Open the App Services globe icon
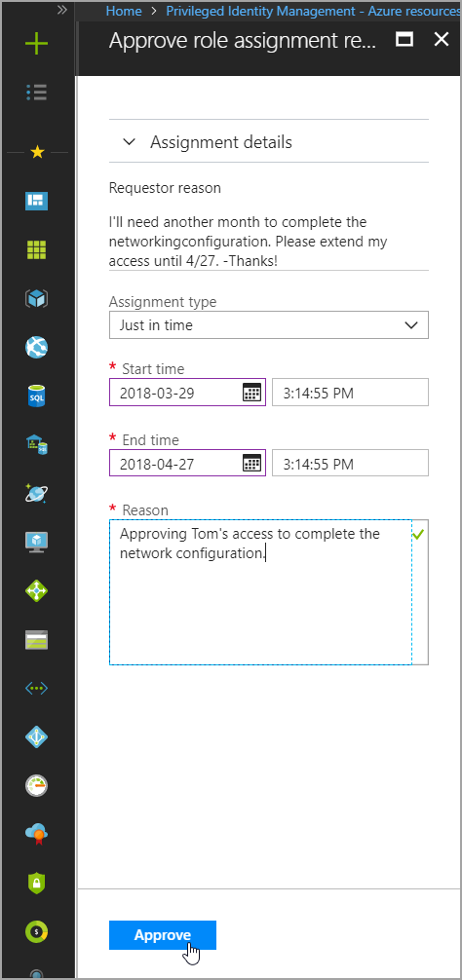Viewport: 462px width, 980px height. (36, 348)
